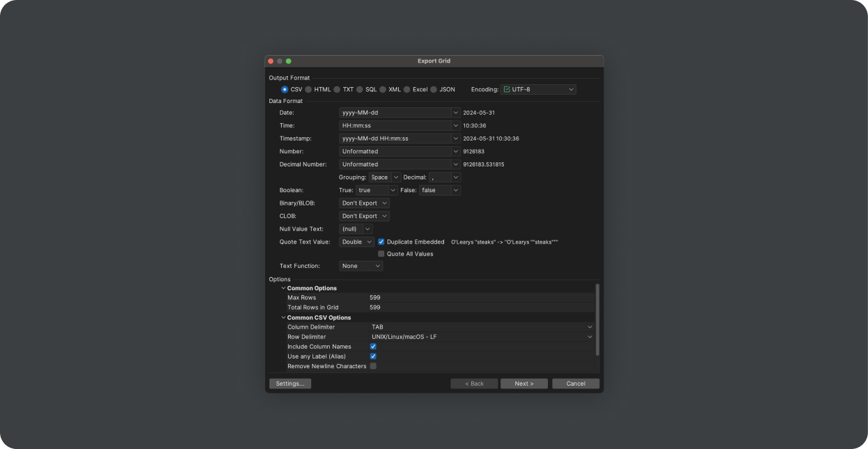Click the Next > button

tap(524, 384)
